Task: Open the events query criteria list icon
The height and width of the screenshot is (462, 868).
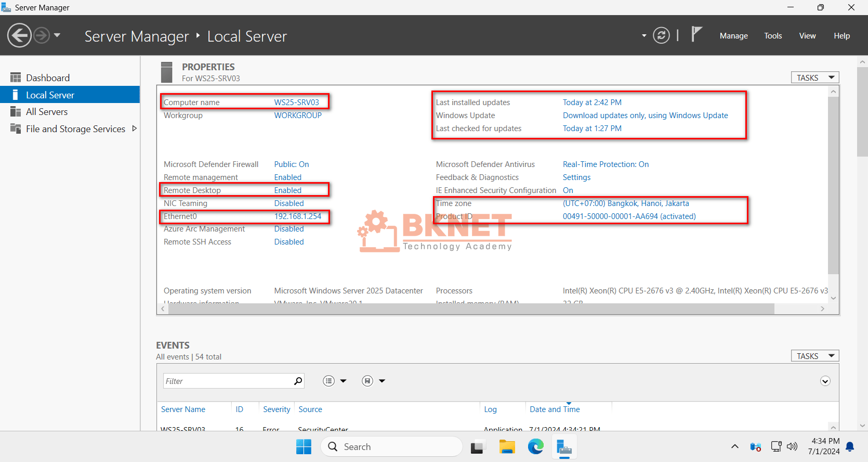Action: coord(328,381)
